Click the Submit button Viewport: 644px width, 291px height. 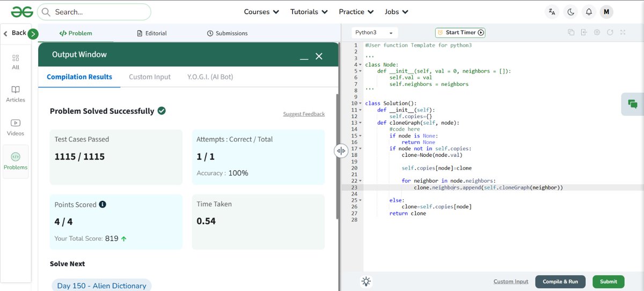pos(609,281)
